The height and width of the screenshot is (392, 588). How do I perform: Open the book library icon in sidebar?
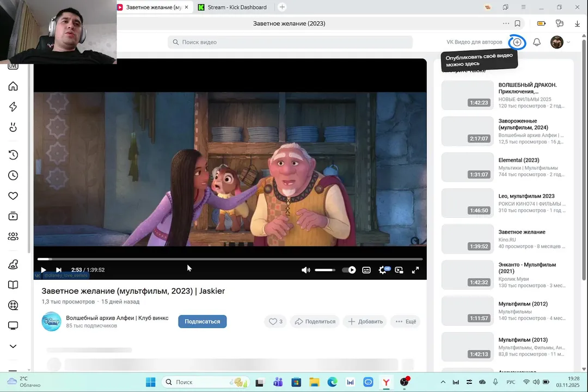[x=13, y=285]
